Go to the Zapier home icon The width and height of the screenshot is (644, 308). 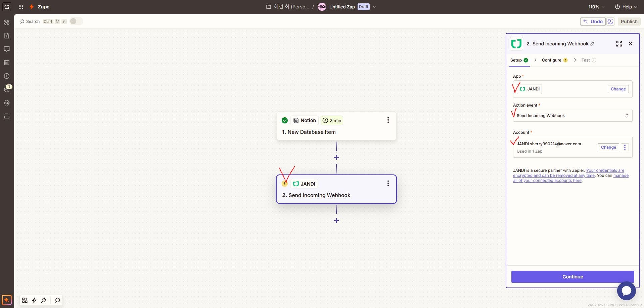(7, 7)
